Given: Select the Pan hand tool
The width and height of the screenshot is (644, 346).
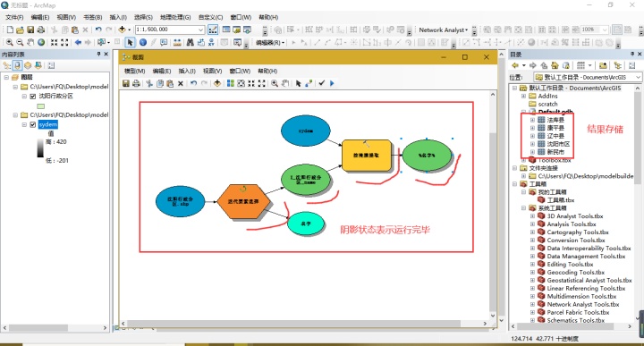Looking at the screenshot, I should [30, 42].
